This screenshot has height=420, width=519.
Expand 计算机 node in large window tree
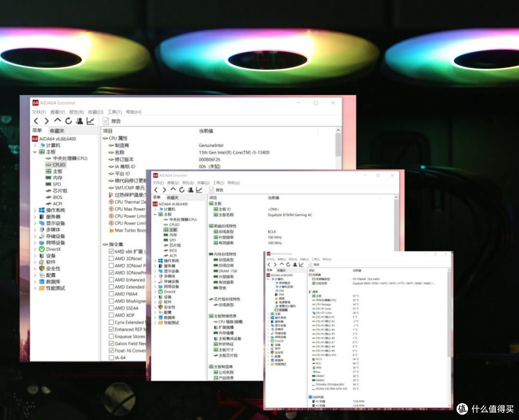(x=35, y=146)
